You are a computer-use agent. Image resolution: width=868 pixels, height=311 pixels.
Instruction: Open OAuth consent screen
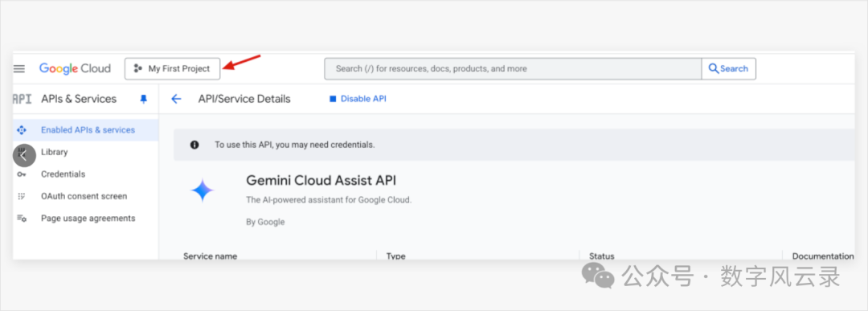85,196
